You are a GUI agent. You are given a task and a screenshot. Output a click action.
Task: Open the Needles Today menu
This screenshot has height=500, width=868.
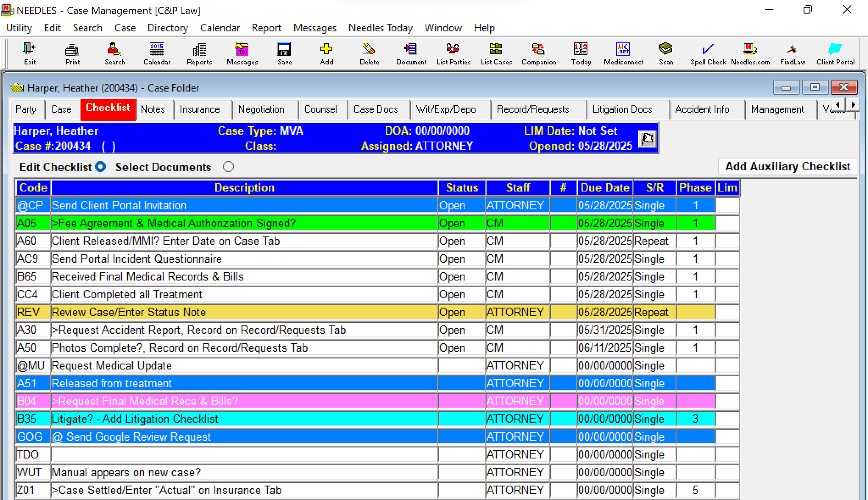[380, 28]
